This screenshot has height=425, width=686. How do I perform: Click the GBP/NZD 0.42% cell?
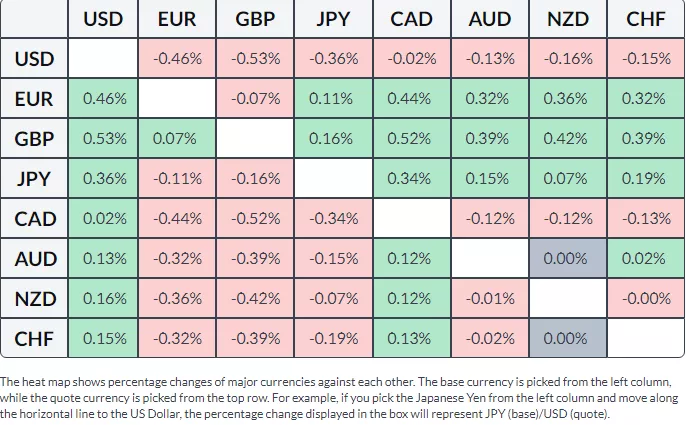[x=567, y=138]
